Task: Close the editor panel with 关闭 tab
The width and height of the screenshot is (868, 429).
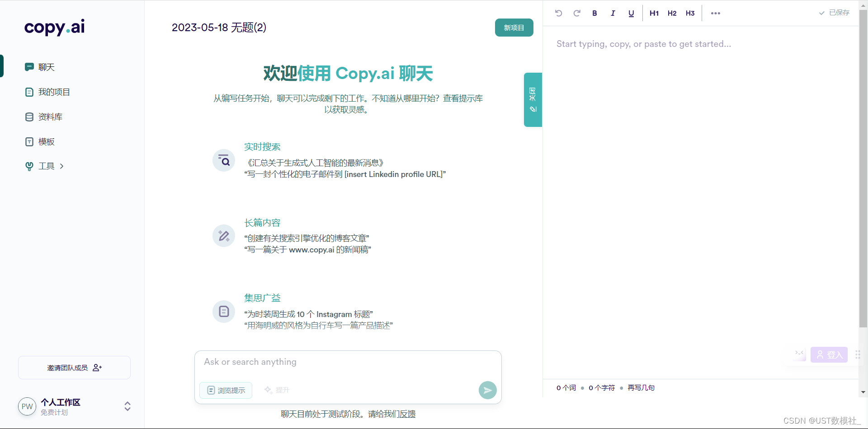Action: pos(533,99)
